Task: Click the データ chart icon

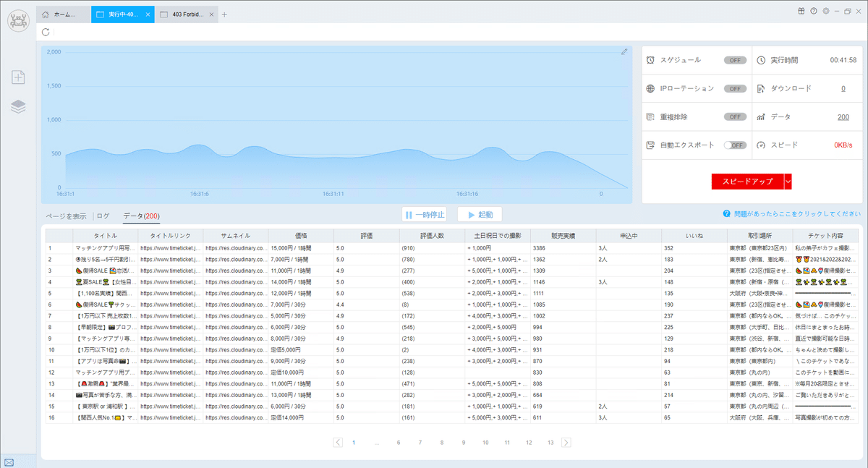Action: pyautogui.click(x=761, y=116)
